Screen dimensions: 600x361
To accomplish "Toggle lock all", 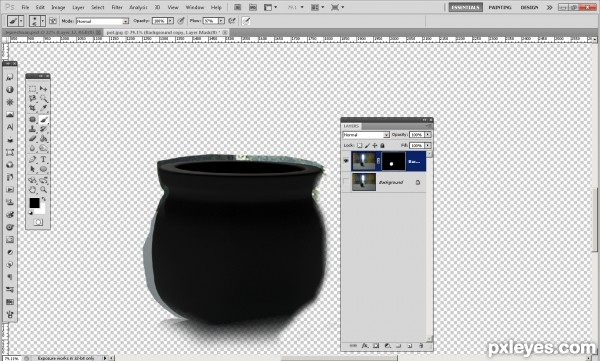I will (382, 145).
